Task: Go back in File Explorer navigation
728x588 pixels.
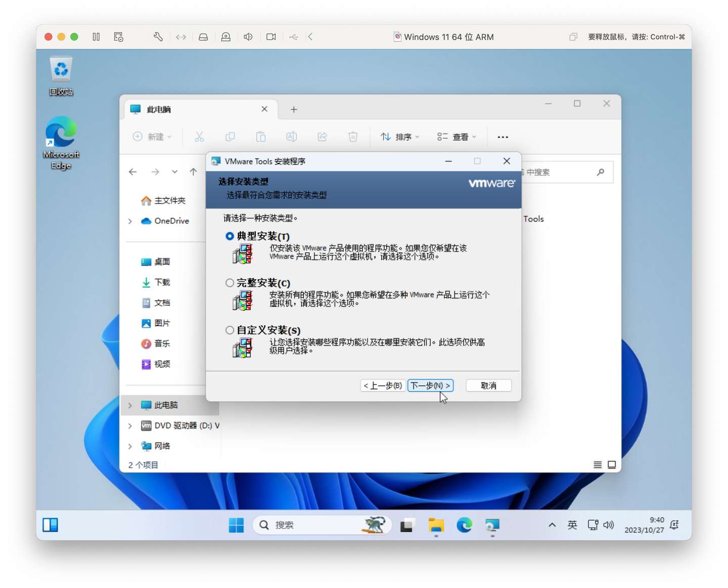Action: [x=133, y=172]
